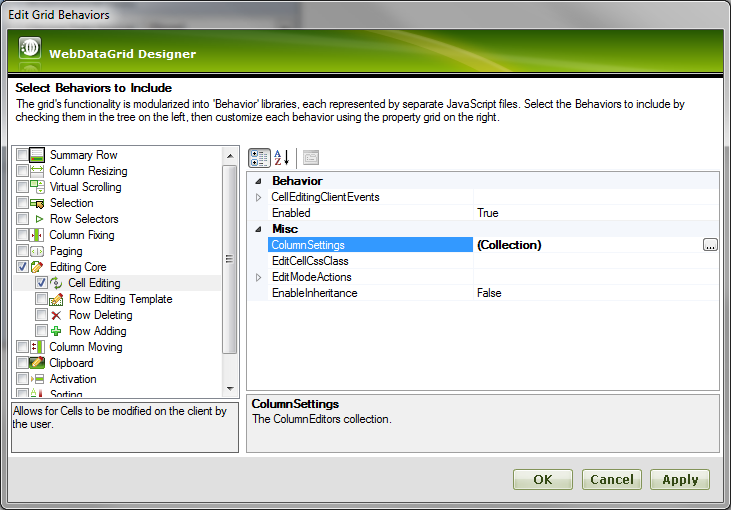The image size is (731, 510).
Task: Click the Categorized view toolbar icon
Action: point(259,158)
